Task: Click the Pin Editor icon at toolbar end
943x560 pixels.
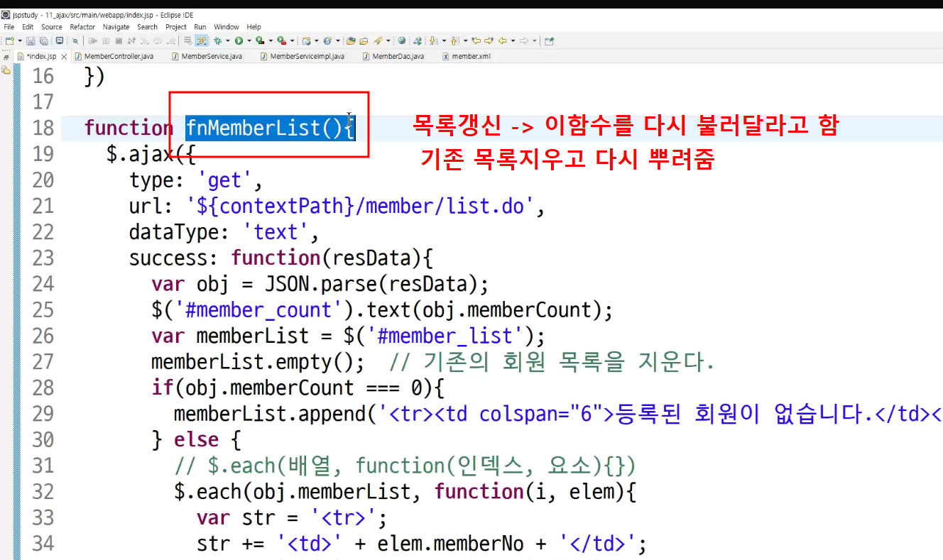Action: pos(549,41)
